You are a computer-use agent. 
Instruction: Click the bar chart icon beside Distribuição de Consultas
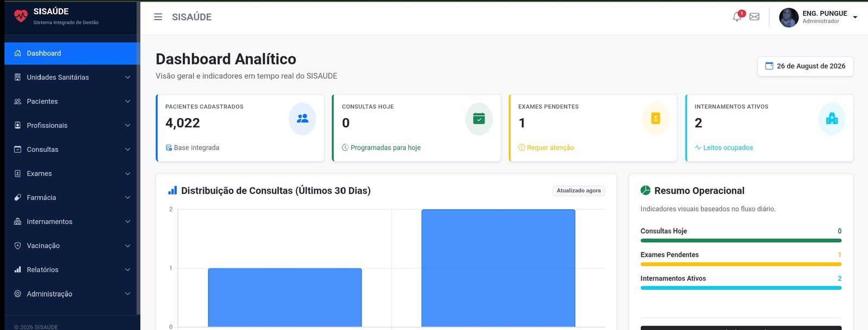(x=173, y=190)
